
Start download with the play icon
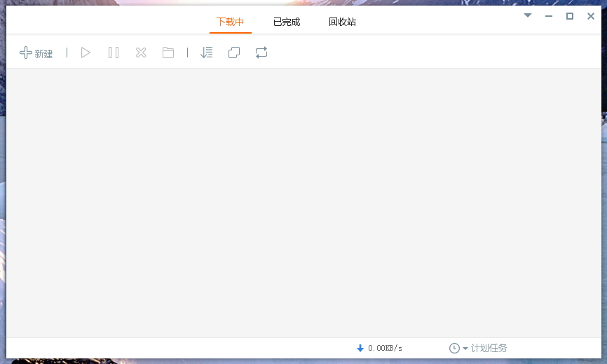pyautogui.click(x=86, y=52)
